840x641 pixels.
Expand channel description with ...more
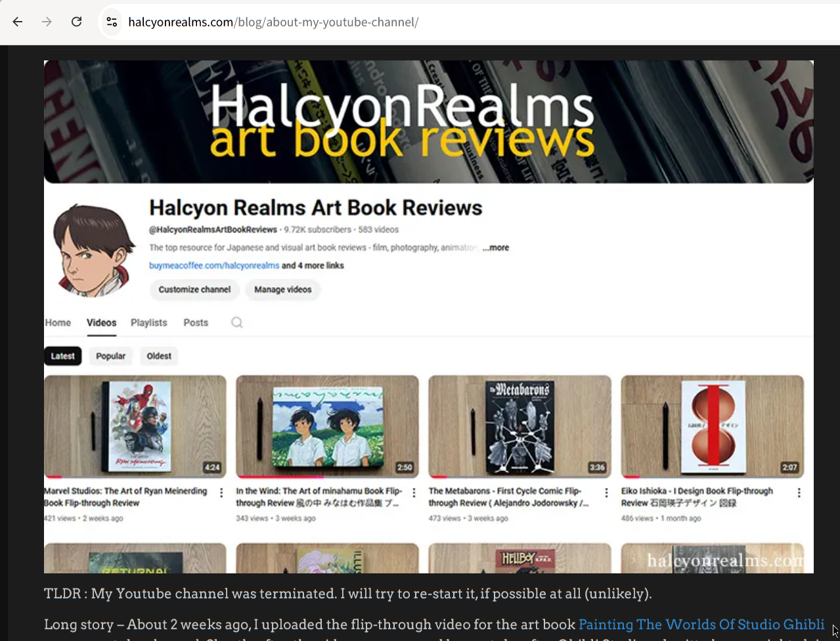point(496,248)
